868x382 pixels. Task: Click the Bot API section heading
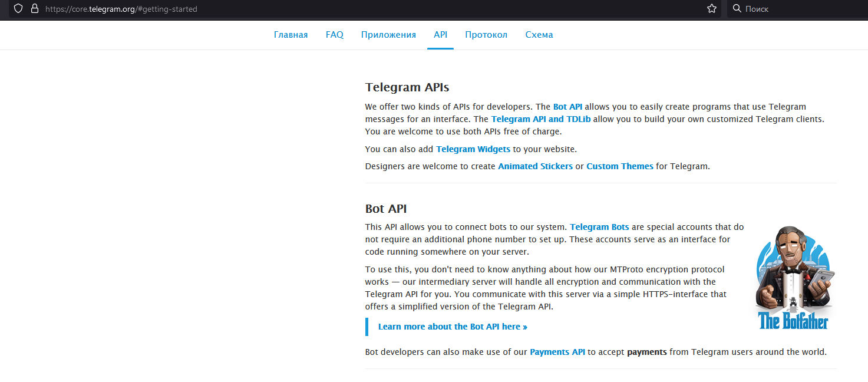point(386,209)
